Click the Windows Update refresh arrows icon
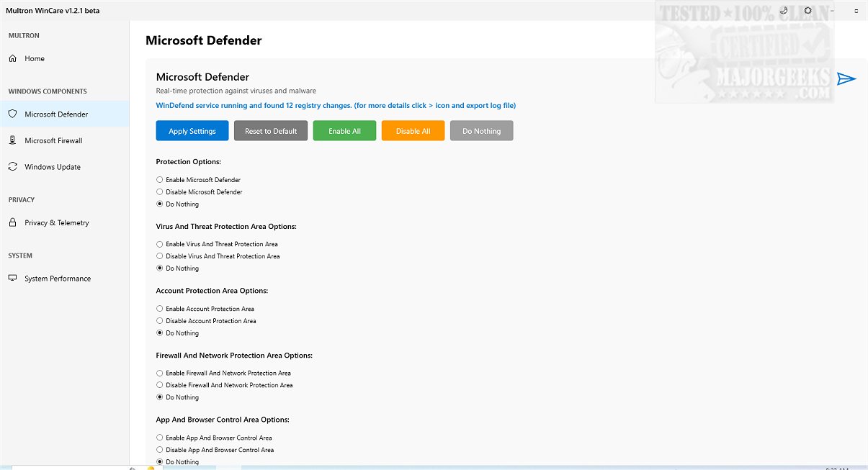 13,167
